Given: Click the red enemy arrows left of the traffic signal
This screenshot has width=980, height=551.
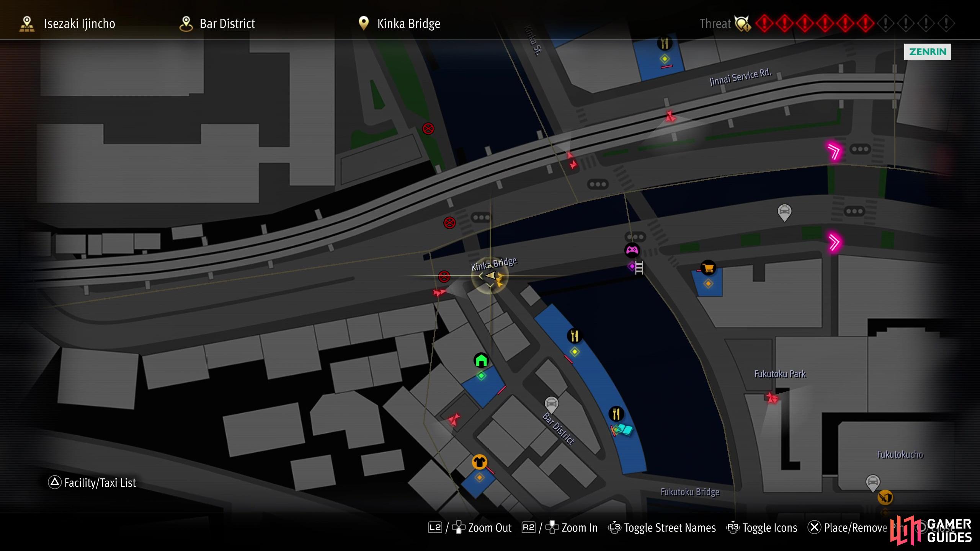Looking at the screenshot, I should click(572, 161).
